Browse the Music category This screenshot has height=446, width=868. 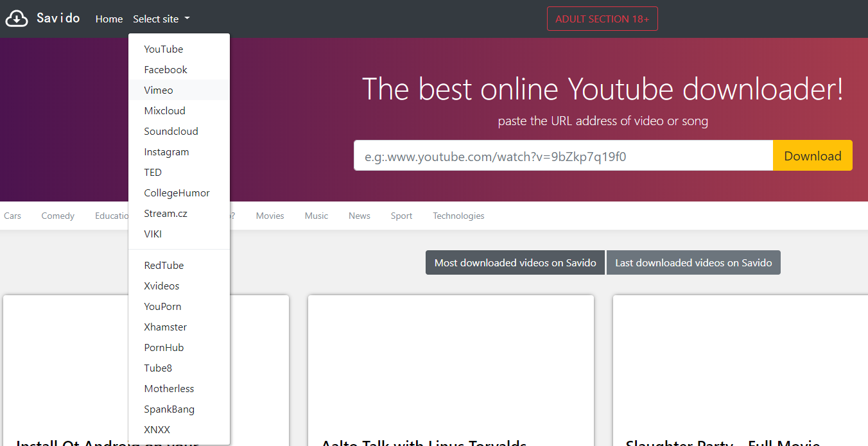(x=317, y=216)
